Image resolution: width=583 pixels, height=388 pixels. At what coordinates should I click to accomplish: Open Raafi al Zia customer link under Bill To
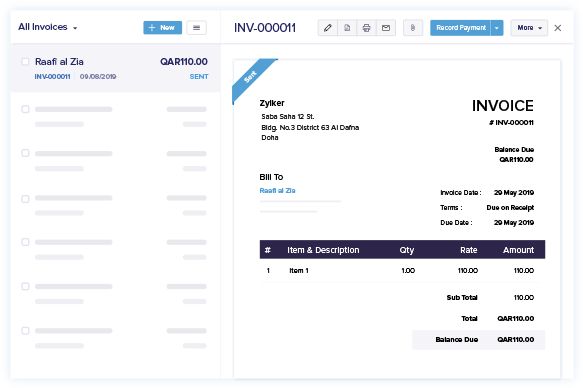(x=277, y=191)
